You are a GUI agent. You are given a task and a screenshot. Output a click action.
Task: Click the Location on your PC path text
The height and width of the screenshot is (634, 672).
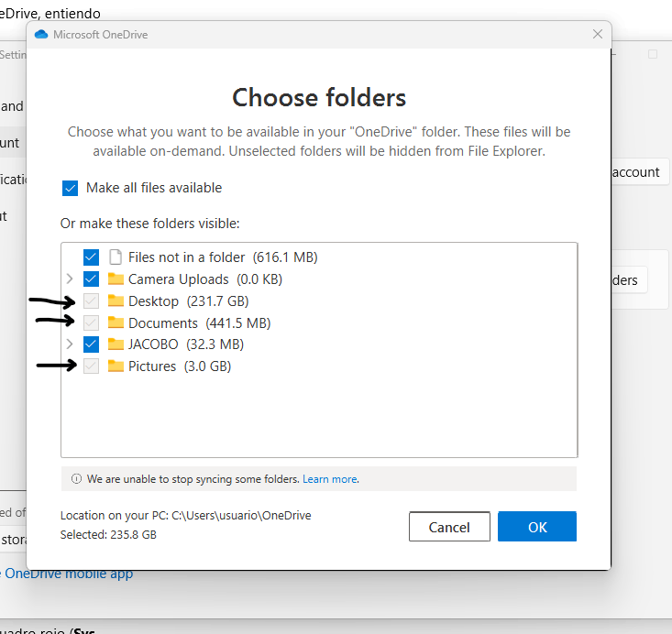coord(185,515)
